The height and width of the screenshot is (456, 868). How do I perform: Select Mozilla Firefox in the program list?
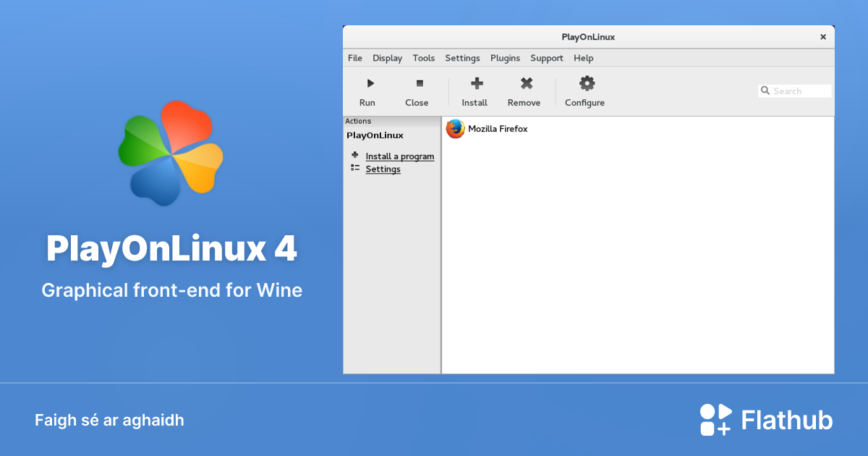[498, 129]
